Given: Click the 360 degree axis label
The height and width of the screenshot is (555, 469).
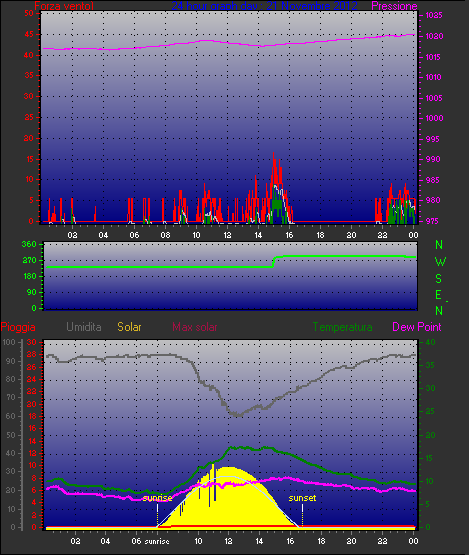Looking at the screenshot, I should [29, 244].
